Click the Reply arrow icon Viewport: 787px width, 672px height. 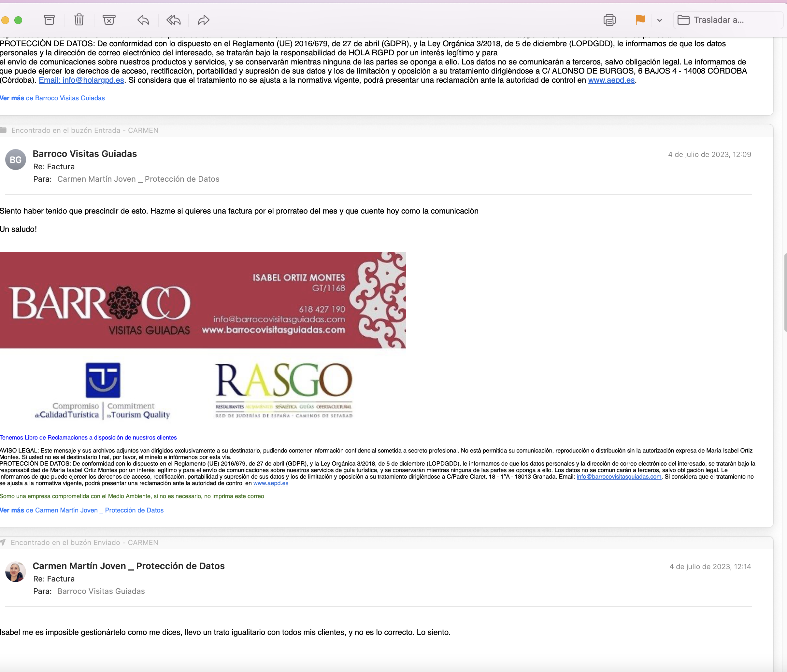[143, 20]
